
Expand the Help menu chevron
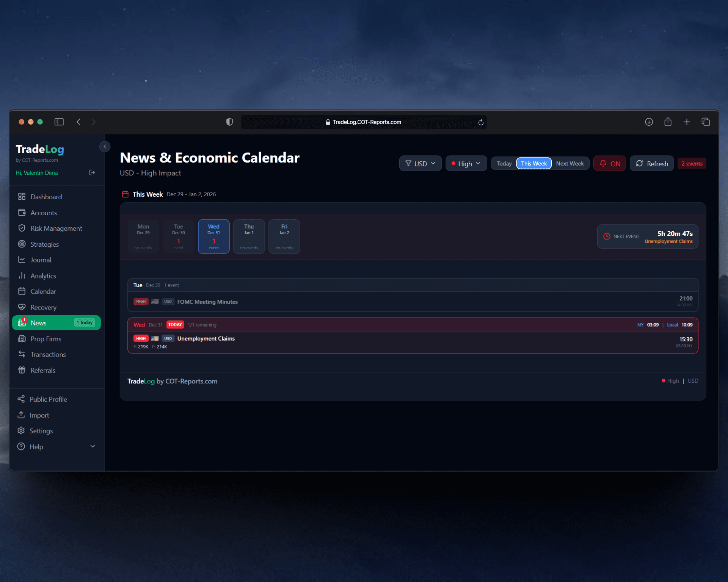(x=93, y=446)
